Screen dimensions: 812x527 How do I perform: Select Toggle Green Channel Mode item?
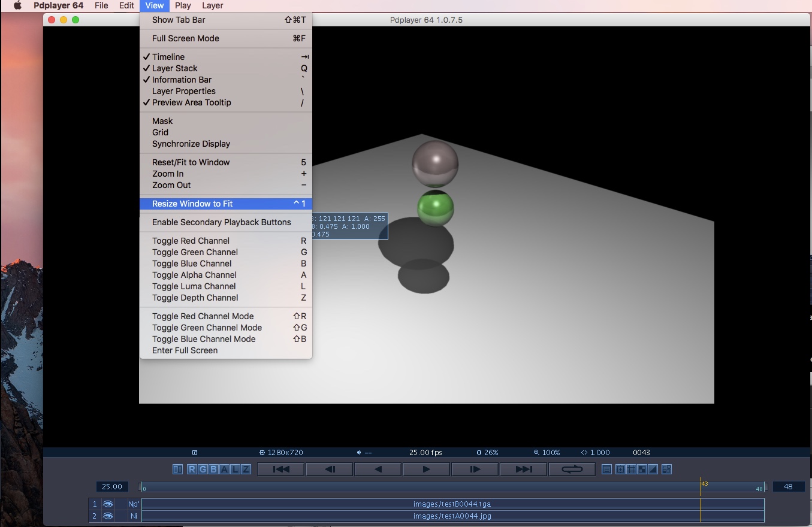click(226, 328)
